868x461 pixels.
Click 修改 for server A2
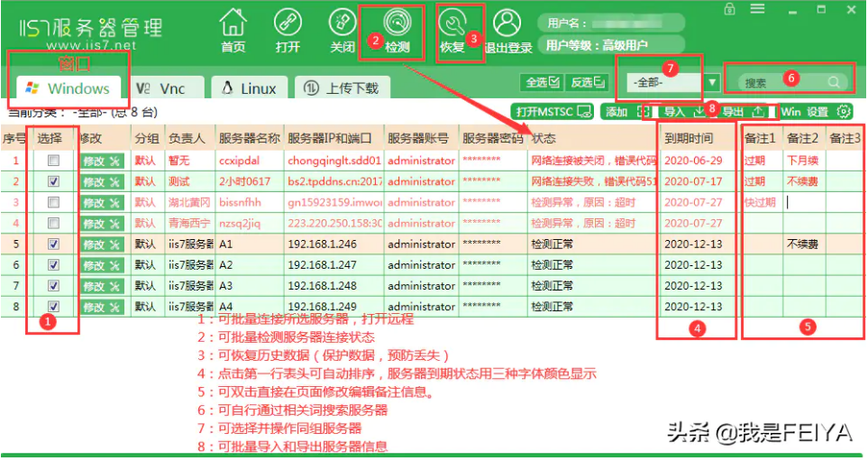pyautogui.click(x=101, y=265)
